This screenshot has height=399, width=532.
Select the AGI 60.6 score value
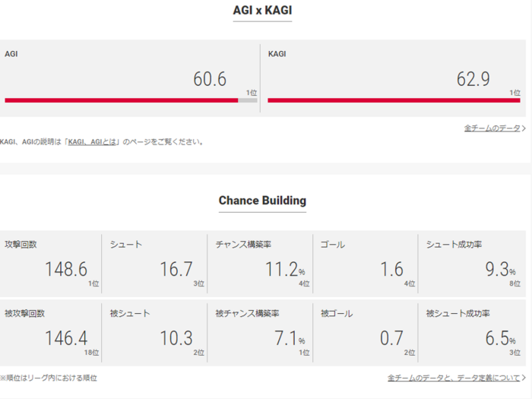point(210,79)
